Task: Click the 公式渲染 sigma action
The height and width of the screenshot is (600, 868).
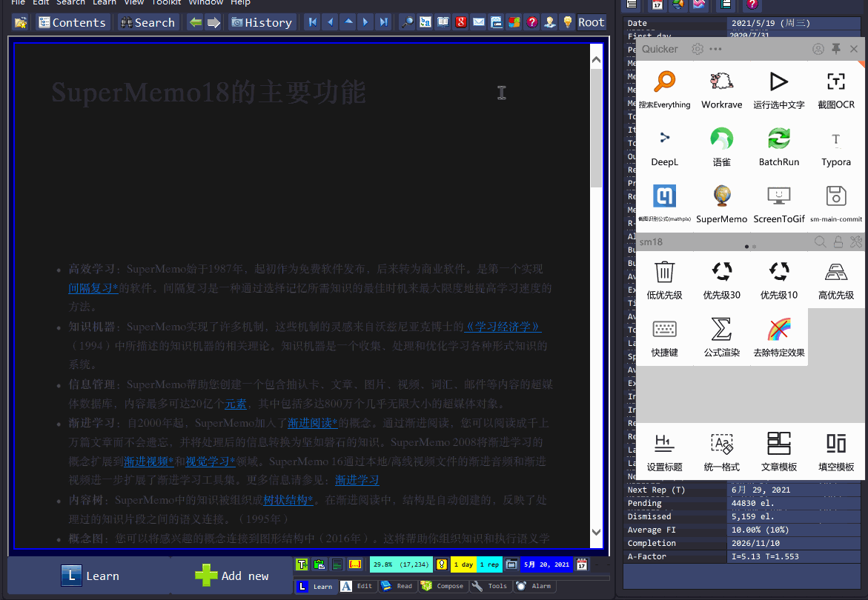Action: [722, 338]
